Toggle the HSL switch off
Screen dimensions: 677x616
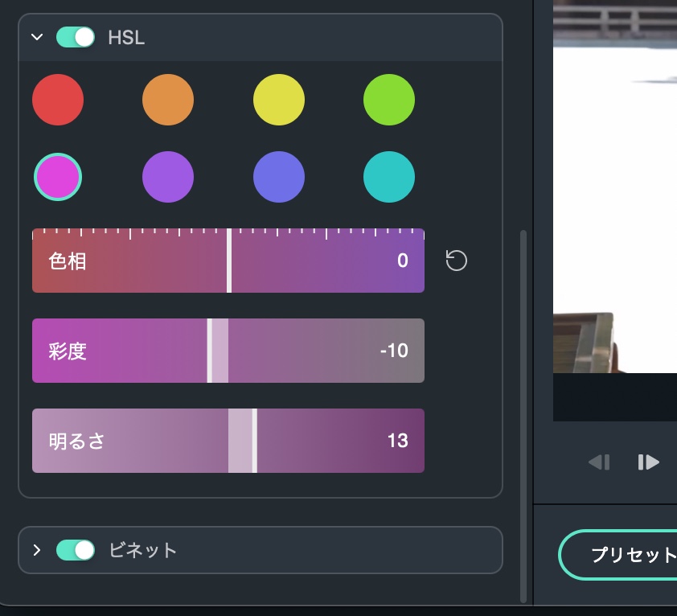(x=76, y=37)
